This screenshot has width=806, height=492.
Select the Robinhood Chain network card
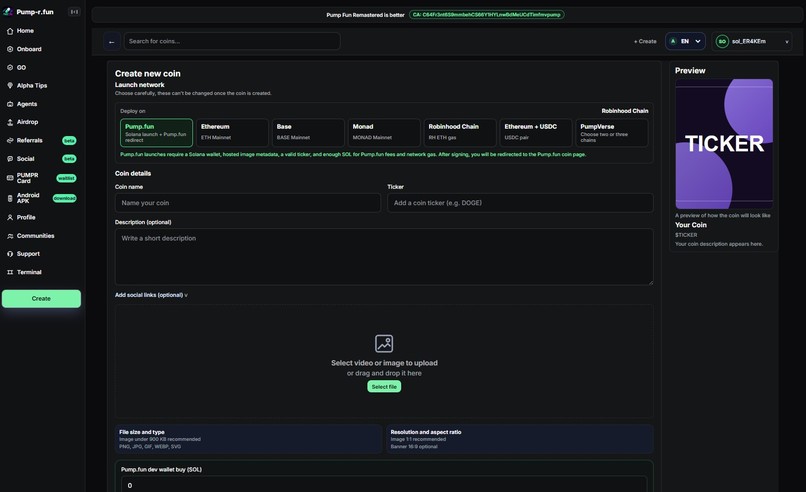click(x=460, y=133)
